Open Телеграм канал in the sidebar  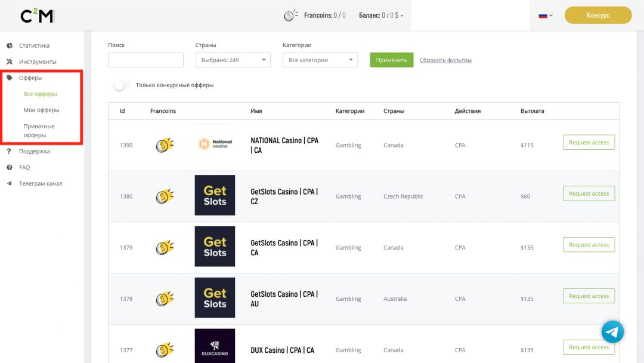point(42,183)
